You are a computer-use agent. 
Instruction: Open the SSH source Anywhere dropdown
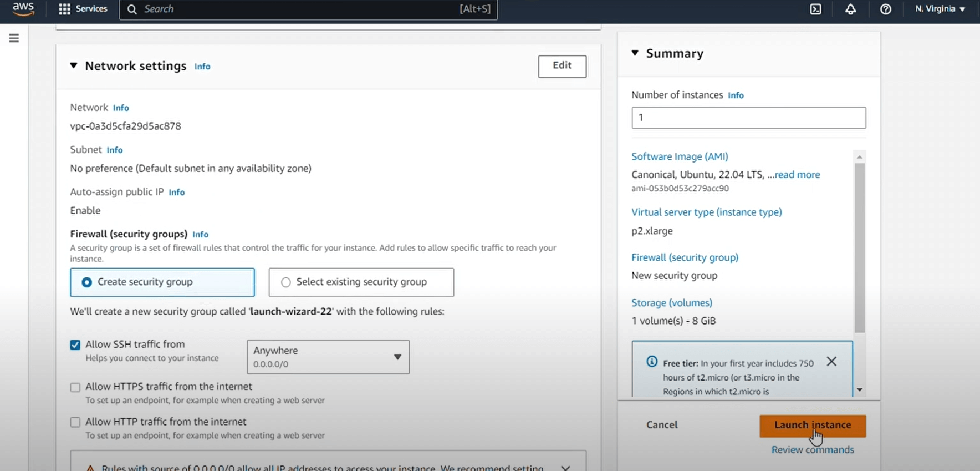[328, 357]
